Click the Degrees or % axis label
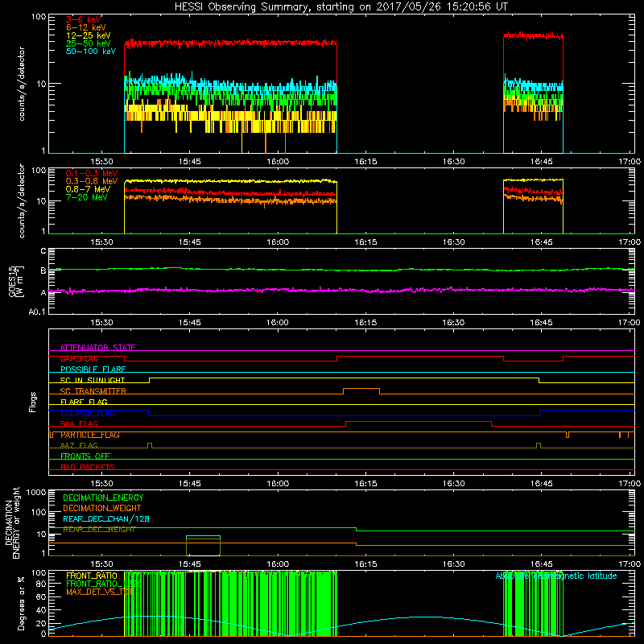The width and height of the screenshot is (644, 644). [x=22, y=603]
